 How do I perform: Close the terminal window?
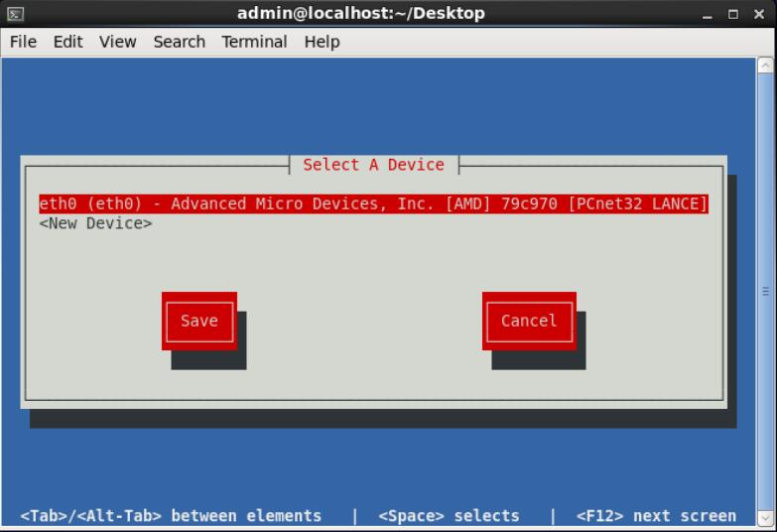pos(759,14)
